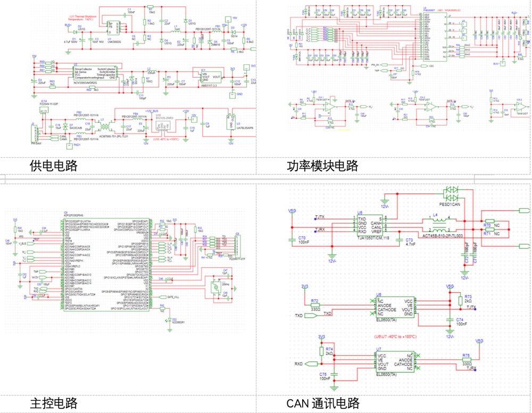Image resolution: width=532 pixels, height=413 pixels.
Task: Select the CAN 通讯电路 section title
Action: pos(323,403)
